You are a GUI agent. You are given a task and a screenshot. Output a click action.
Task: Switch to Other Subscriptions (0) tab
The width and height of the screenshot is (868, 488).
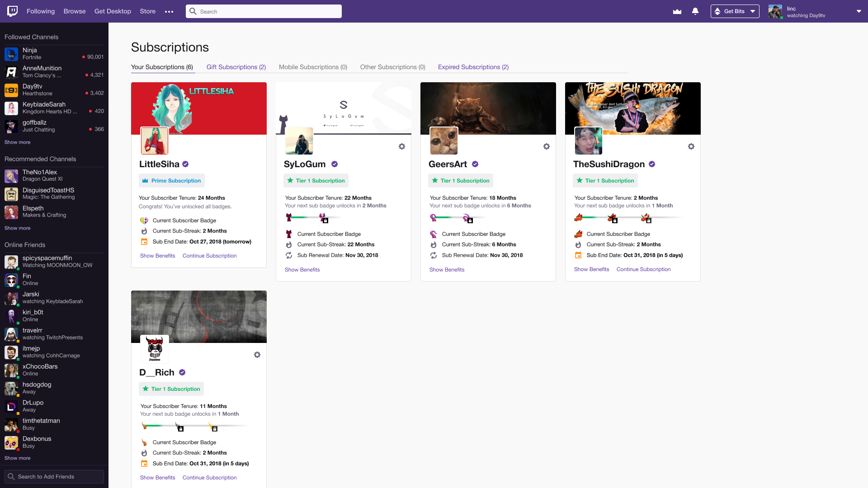[392, 67]
